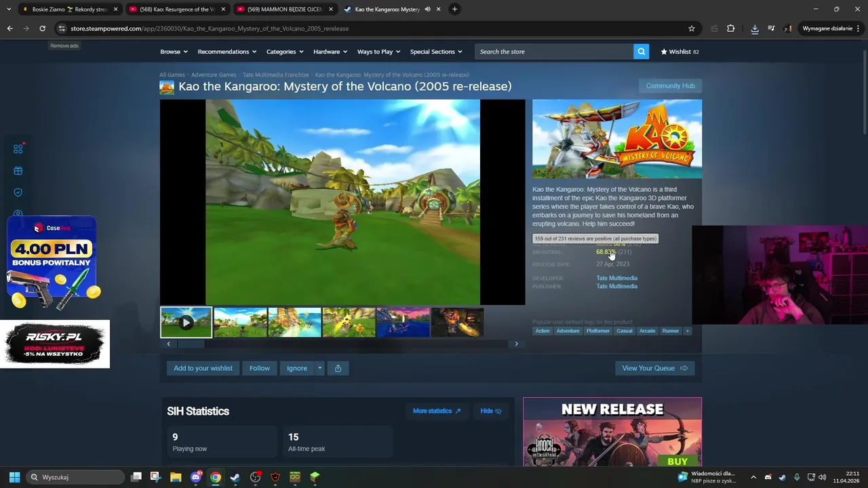Close the MAMMON BĘDZIE OJCEM tab
This screenshot has width=868, height=488.
click(331, 9)
